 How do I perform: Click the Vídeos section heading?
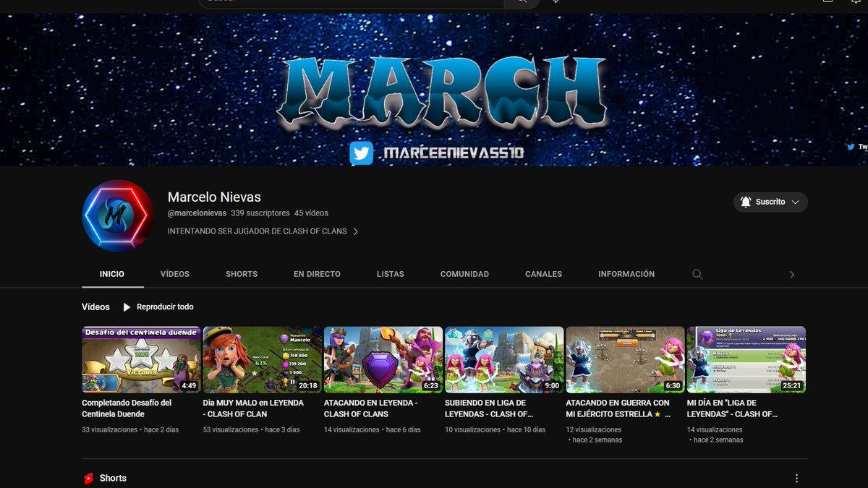pyautogui.click(x=95, y=307)
